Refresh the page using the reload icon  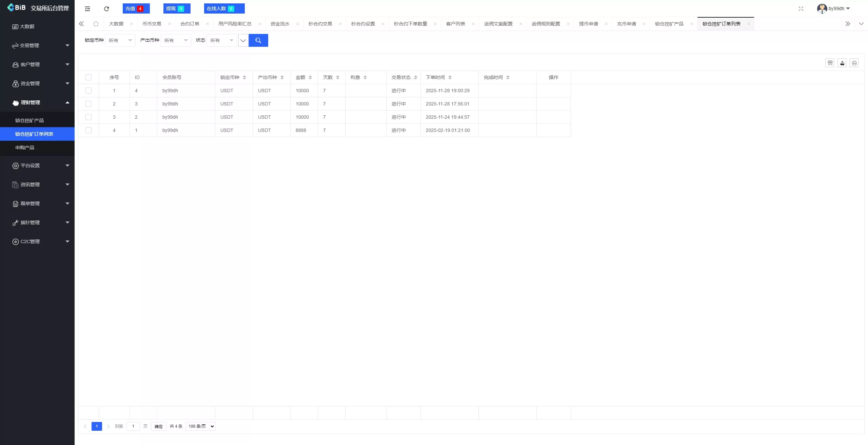tap(106, 8)
